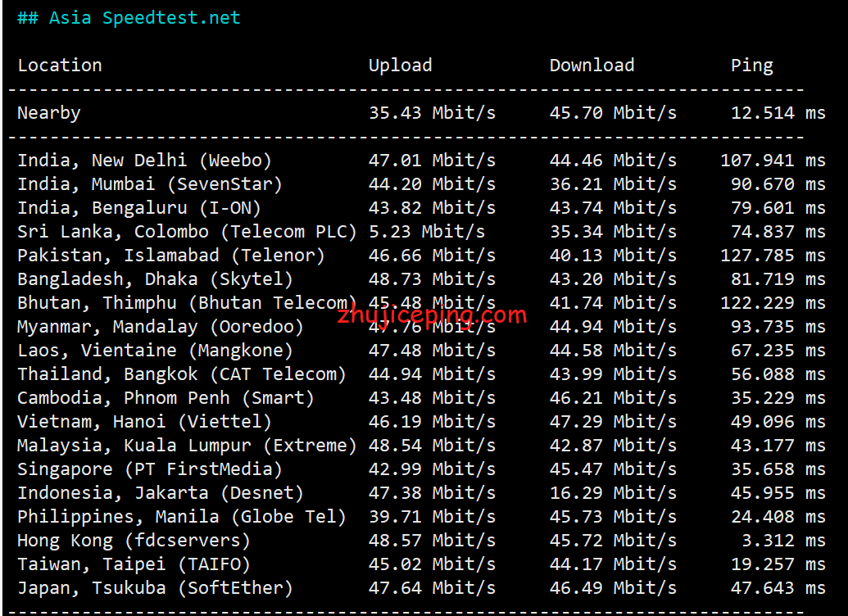Image resolution: width=848 pixels, height=616 pixels.
Task: Select "Thailand, Bangkok (CAT Telecom)" location
Action: click(x=182, y=375)
